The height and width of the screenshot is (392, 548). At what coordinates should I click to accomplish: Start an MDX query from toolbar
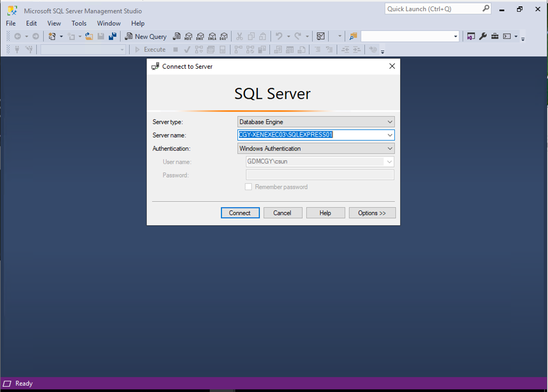[188, 36]
